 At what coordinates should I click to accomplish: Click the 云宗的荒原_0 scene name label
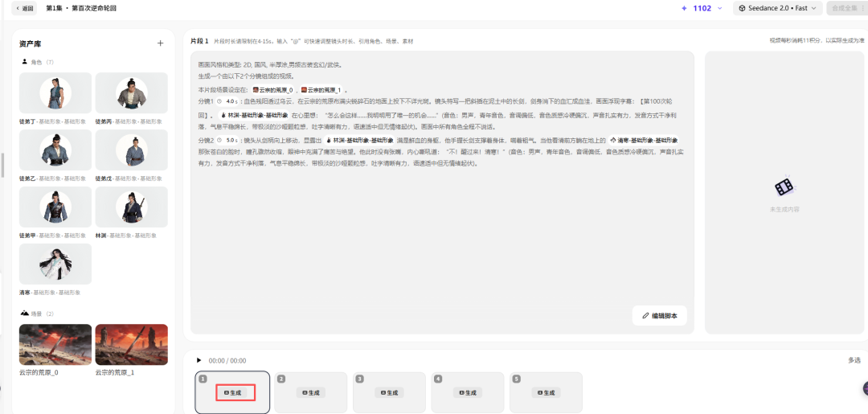pyautogui.click(x=39, y=372)
